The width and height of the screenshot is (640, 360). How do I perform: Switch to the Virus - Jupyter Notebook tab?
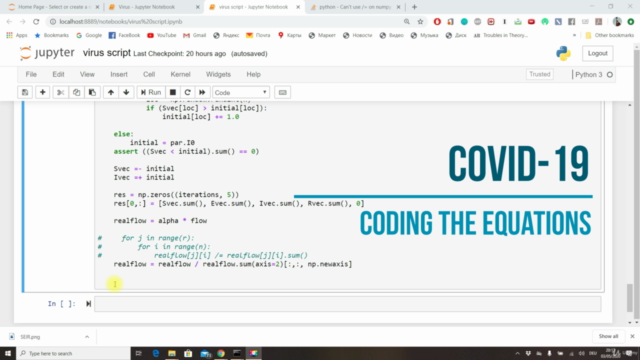pyautogui.click(x=153, y=7)
